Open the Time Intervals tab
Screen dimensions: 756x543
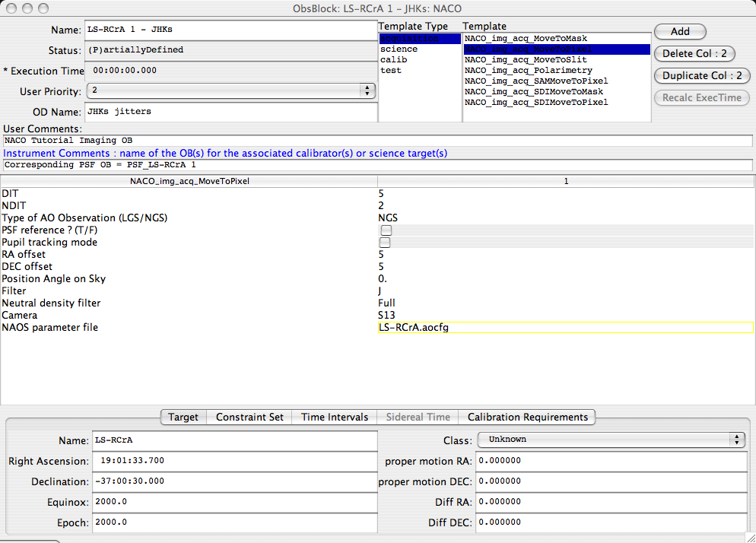(335, 417)
